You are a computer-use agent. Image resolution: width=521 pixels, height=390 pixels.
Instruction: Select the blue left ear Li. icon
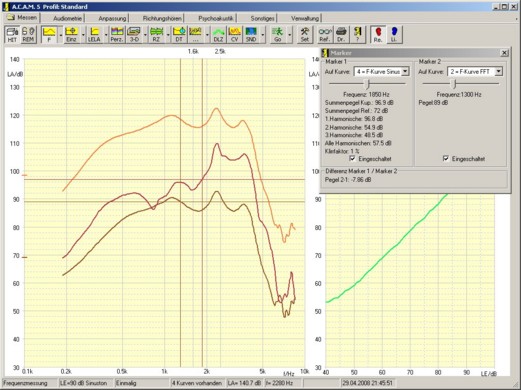click(x=394, y=35)
